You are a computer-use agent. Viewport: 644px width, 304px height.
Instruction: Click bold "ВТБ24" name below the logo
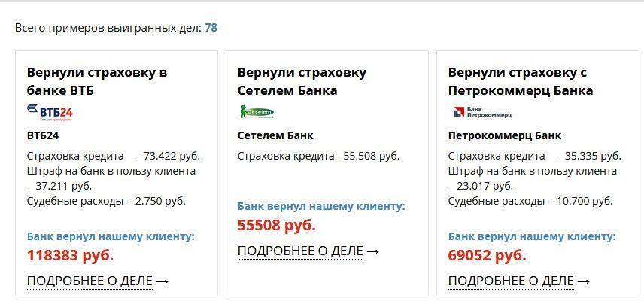coord(43,135)
